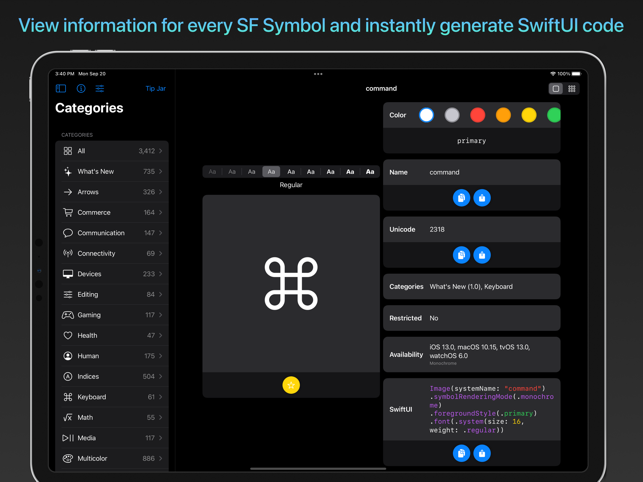Open the Commerce cart icon
643x482 pixels.
68,212
